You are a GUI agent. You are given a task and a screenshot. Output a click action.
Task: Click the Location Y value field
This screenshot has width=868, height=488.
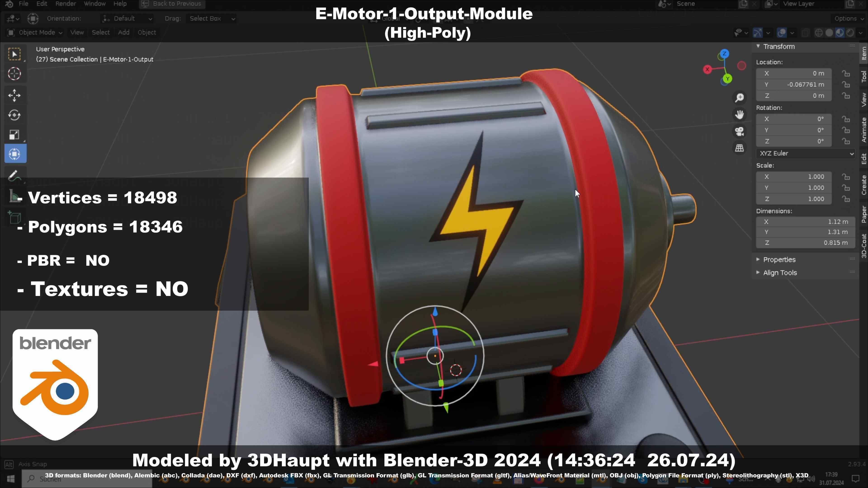pyautogui.click(x=794, y=84)
